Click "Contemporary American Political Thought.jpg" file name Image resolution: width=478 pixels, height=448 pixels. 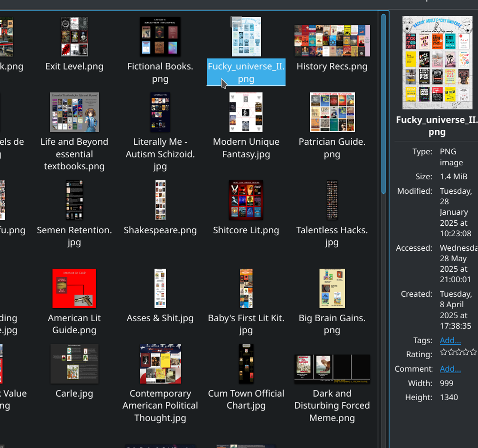160,406
